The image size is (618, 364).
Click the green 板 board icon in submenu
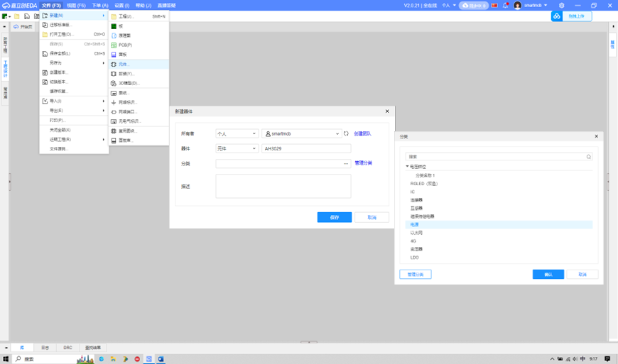[114, 26]
